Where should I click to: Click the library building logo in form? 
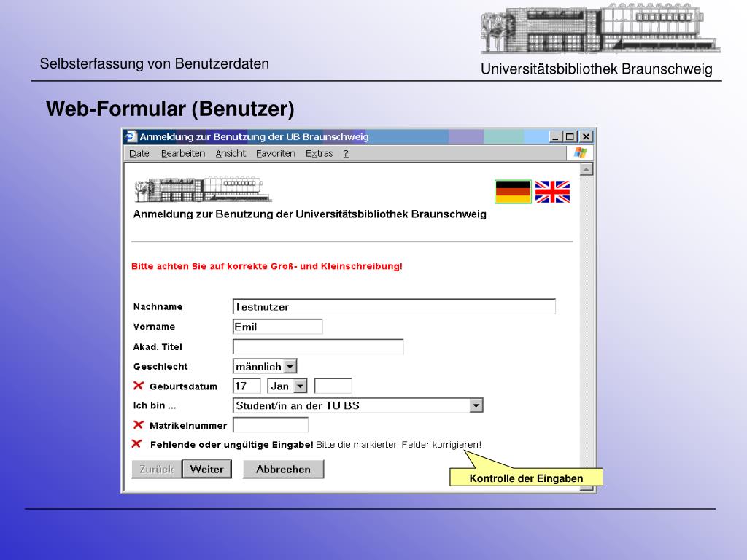[x=203, y=190]
